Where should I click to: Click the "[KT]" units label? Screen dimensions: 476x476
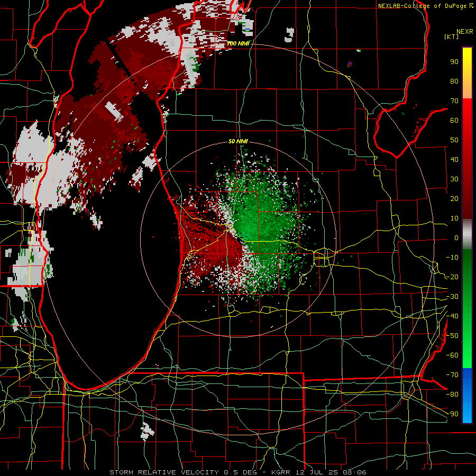(x=452, y=36)
